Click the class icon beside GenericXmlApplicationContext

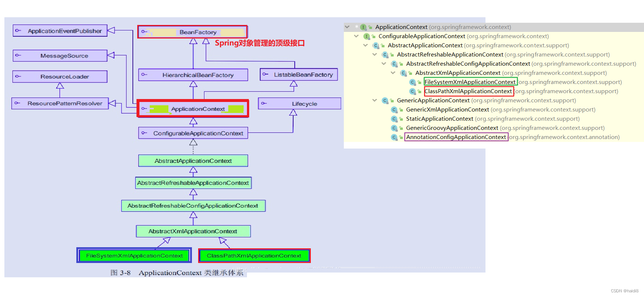(x=394, y=110)
